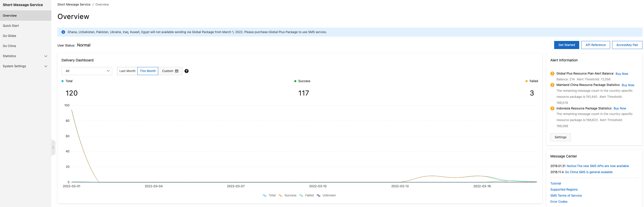Switch to the Last Month range
This screenshot has height=207, width=644.
pos(127,71)
